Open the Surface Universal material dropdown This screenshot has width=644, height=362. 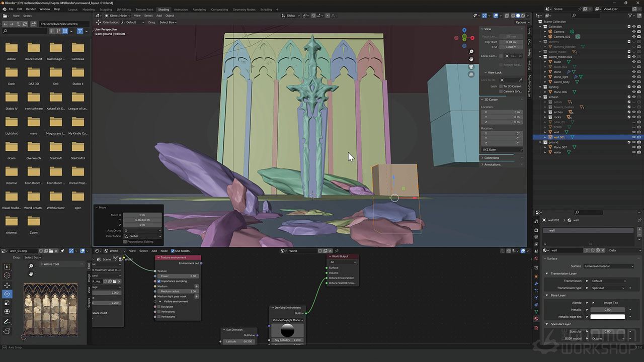pyautogui.click(x=609, y=266)
